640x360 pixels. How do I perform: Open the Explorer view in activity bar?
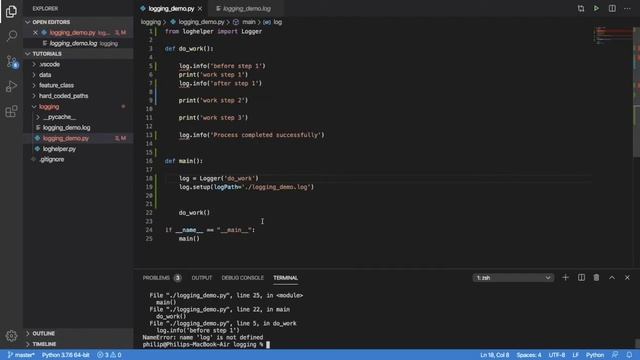tap(11, 11)
